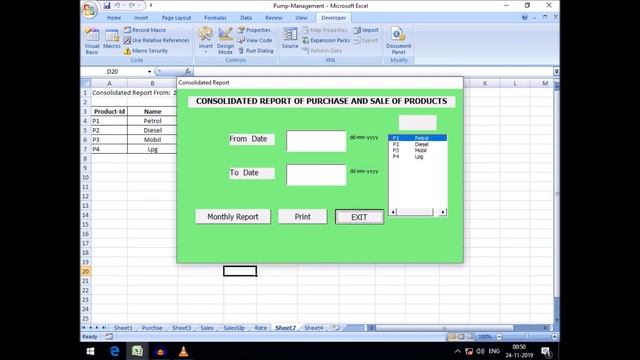The image size is (640, 360).
Task: Select cell A4 containing P1
Action: pos(109,121)
